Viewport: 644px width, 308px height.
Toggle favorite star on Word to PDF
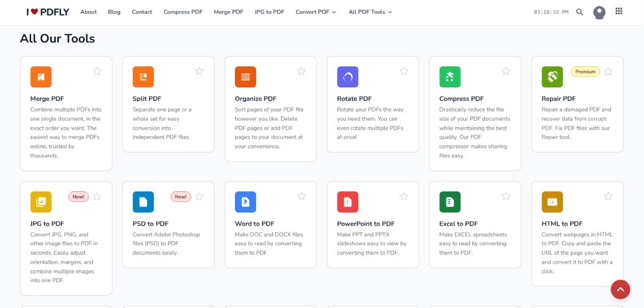tap(301, 196)
